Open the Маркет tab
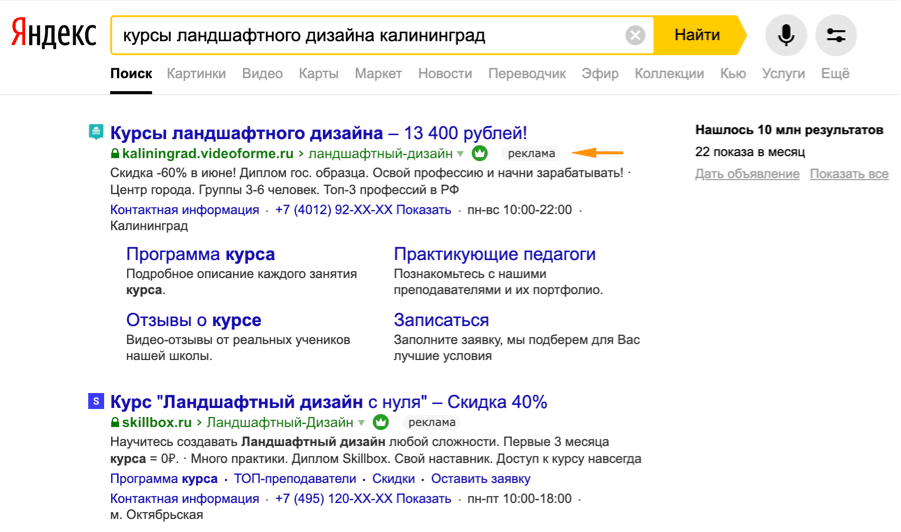Image resolution: width=901 pixels, height=532 pixels. pyautogui.click(x=378, y=74)
